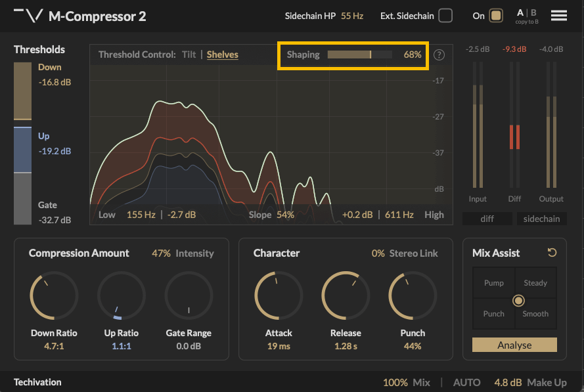Image resolution: width=584 pixels, height=392 pixels.
Task: Click the High shelf +0.2 dB value
Action: click(357, 215)
